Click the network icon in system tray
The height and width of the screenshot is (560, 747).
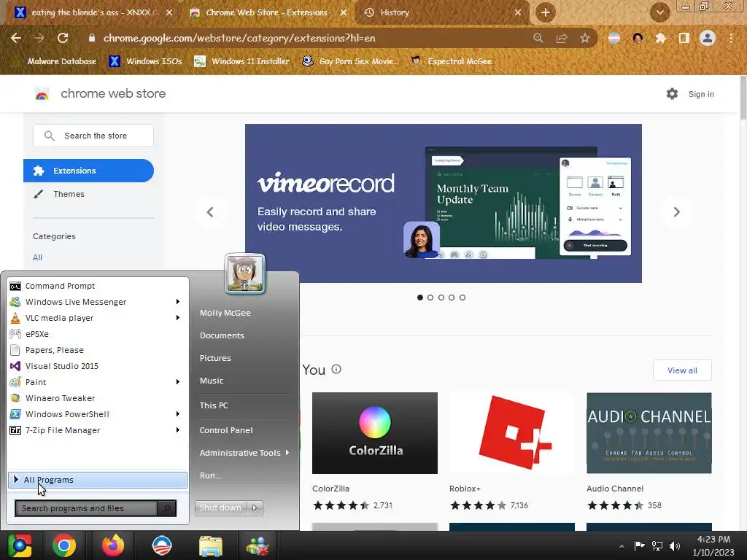click(x=657, y=545)
